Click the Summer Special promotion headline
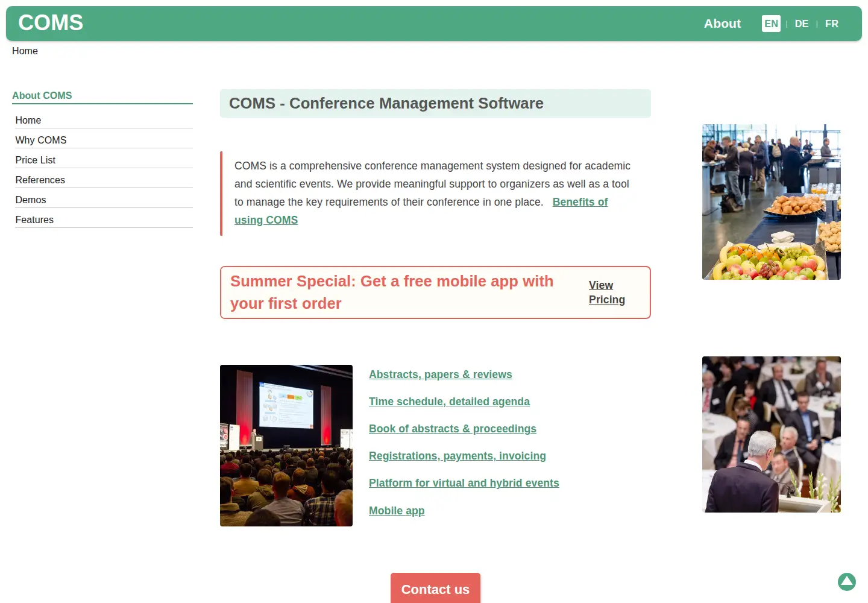The width and height of the screenshot is (868, 603). (392, 292)
